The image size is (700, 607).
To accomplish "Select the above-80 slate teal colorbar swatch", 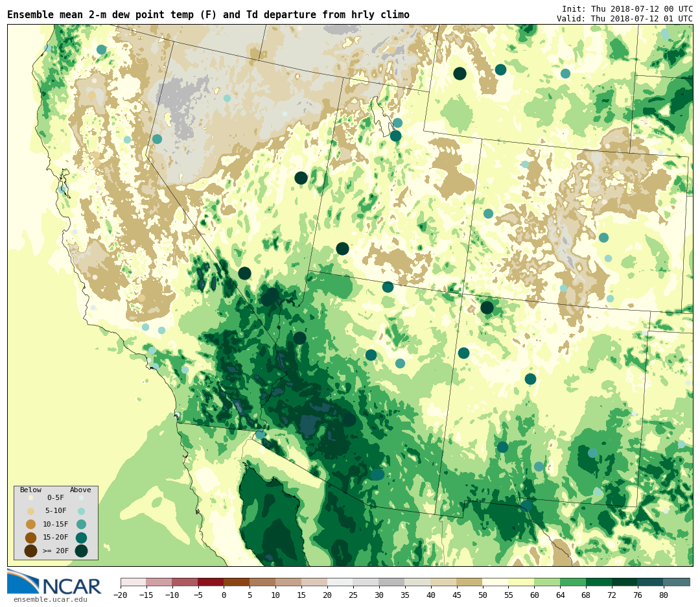I will [x=677, y=582].
